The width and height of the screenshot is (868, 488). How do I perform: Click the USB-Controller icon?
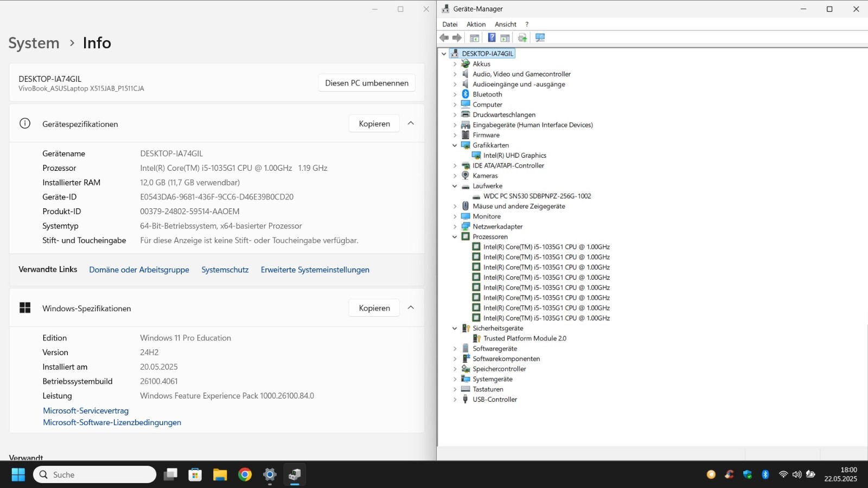(x=465, y=400)
